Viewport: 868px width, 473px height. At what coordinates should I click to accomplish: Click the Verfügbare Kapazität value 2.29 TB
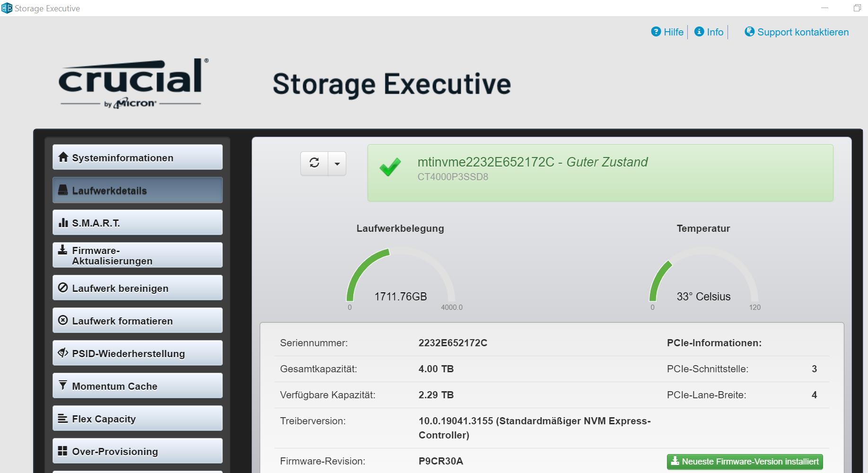click(436, 395)
